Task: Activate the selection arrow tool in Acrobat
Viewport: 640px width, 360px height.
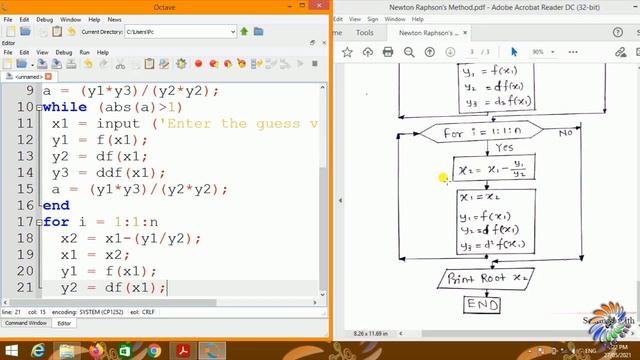Action: pyautogui.click(x=514, y=52)
